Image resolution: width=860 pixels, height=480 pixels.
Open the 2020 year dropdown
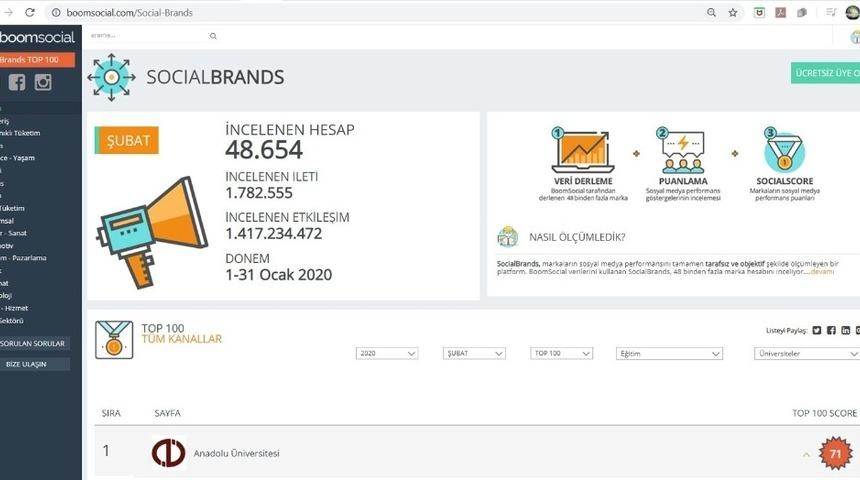point(387,354)
